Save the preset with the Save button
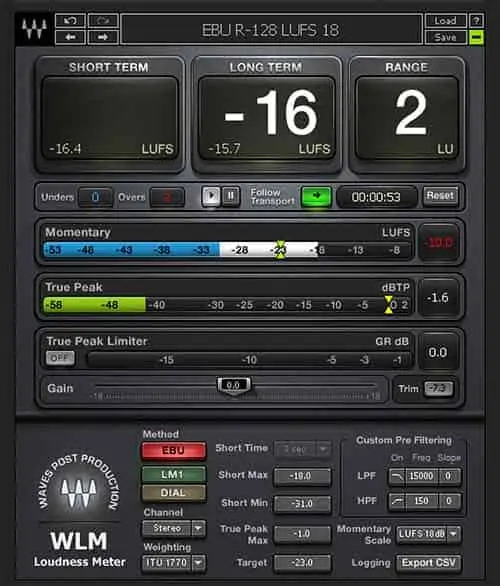Screen dimensions: 500x586 pyautogui.click(x=445, y=37)
